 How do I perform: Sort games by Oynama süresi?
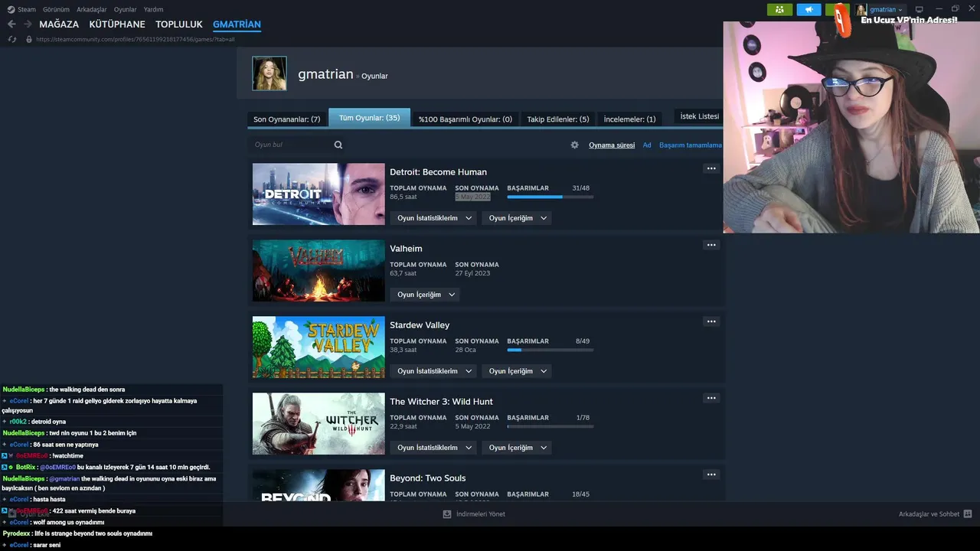click(x=612, y=145)
